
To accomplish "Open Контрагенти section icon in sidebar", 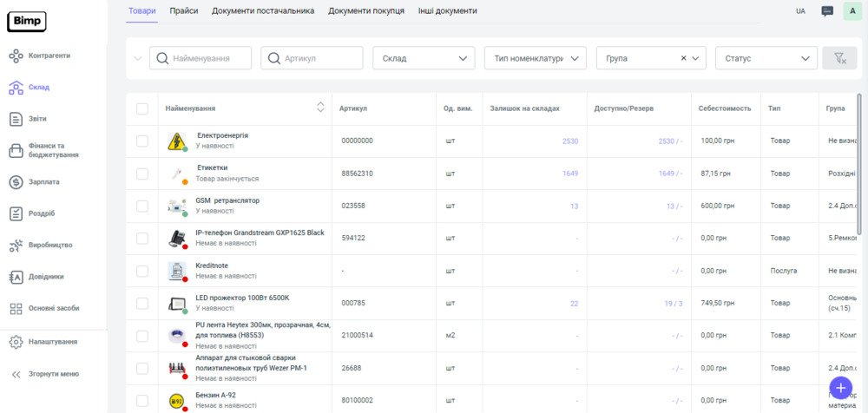I will click(x=16, y=56).
